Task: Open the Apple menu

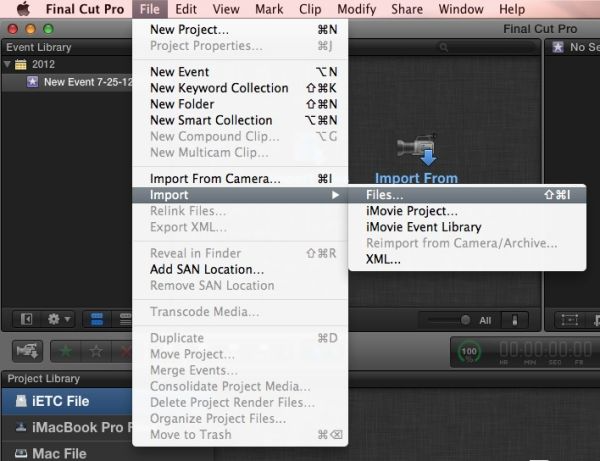Action: 23,9
